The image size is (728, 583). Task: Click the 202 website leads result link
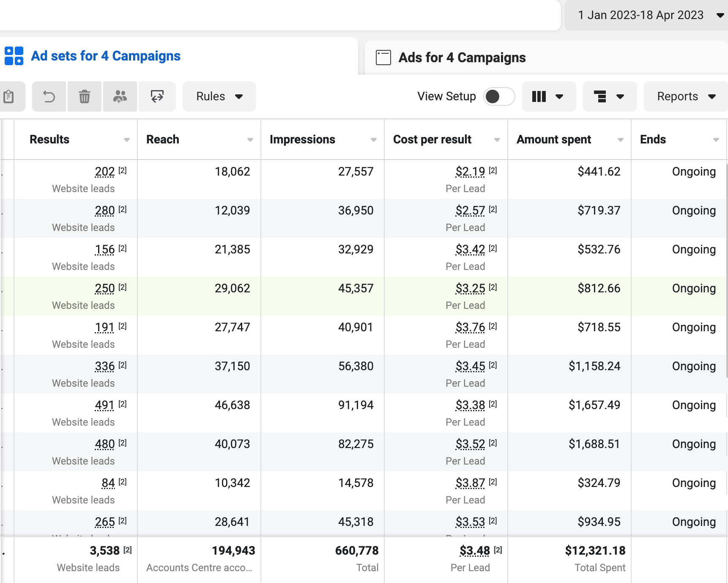(x=105, y=172)
